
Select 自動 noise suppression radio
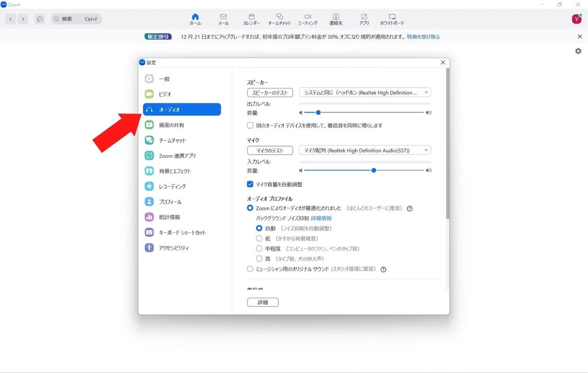(259, 228)
